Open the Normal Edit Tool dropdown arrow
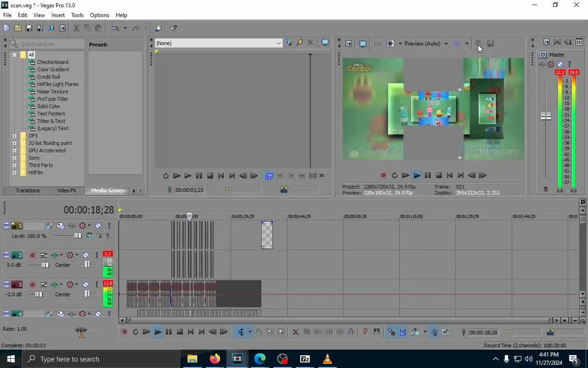This screenshot has width=588, height=368. point(250,332)
